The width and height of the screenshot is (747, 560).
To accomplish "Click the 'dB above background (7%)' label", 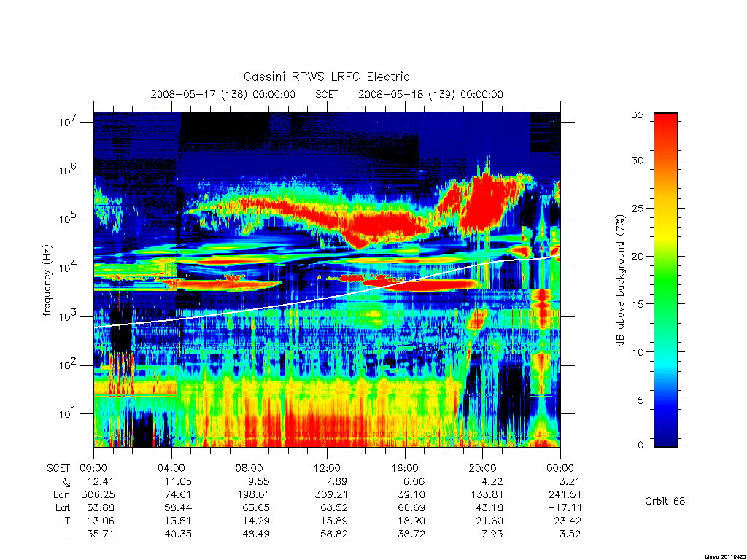I will coord(620,281).
